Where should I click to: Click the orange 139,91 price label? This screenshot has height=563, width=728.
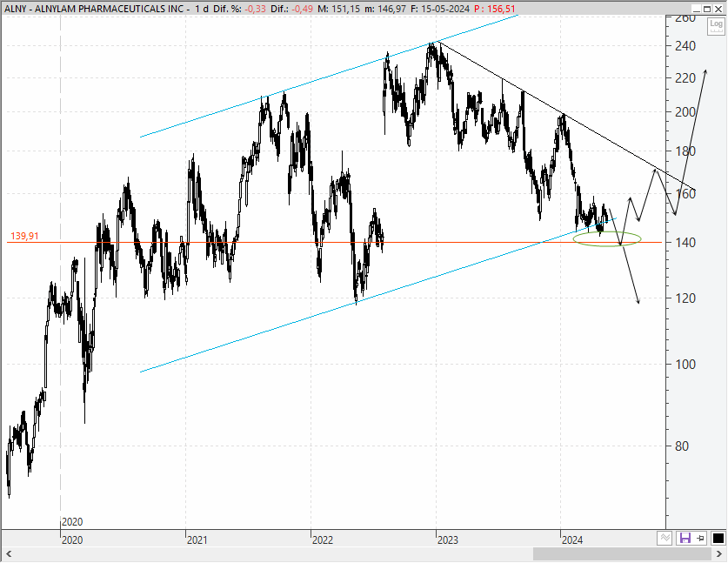tap(24, 236)
